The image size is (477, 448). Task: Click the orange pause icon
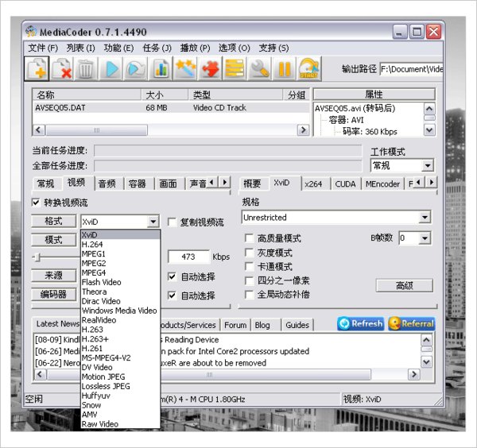click(x=284, y=69)
